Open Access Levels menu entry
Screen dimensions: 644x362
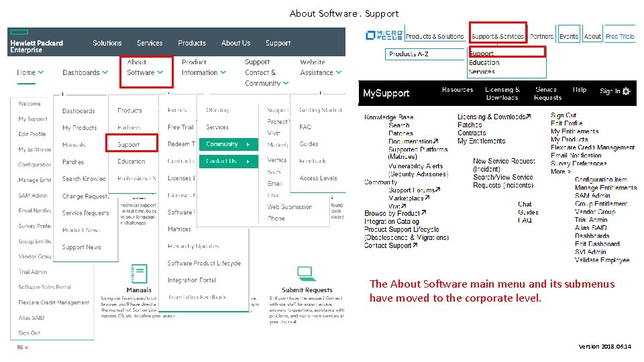click(x=318, y=178)
